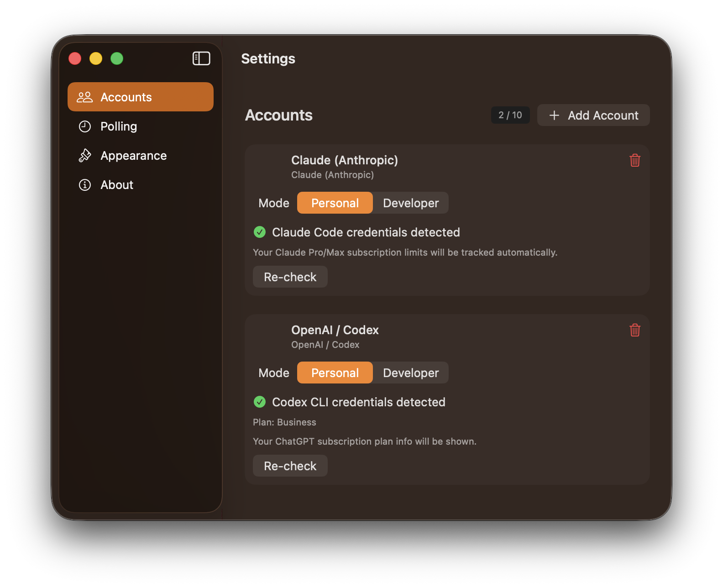Click the Settings window title
This screenshot has height=588, width=723.
pos(268,59)
